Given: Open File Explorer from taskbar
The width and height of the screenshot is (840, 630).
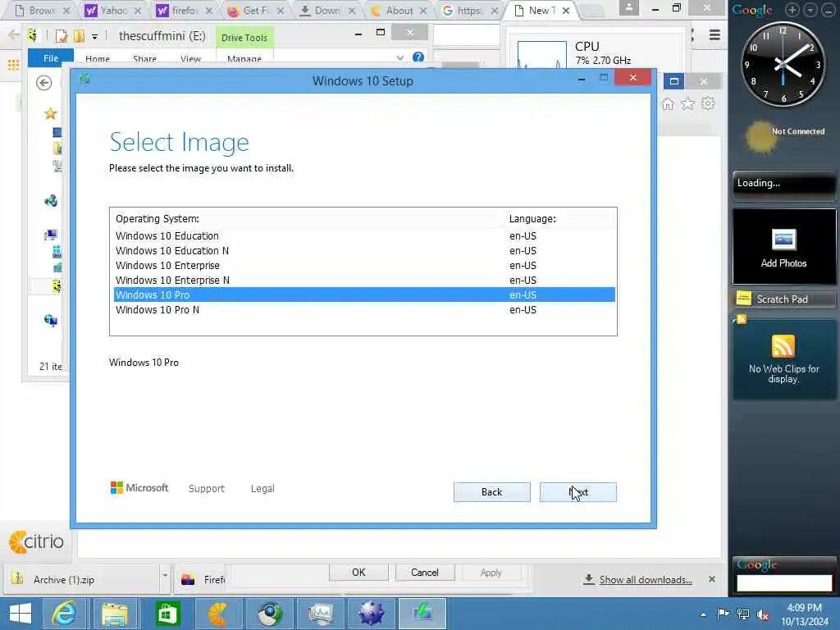Looking at the screenshot, I should tap(115, 614).
